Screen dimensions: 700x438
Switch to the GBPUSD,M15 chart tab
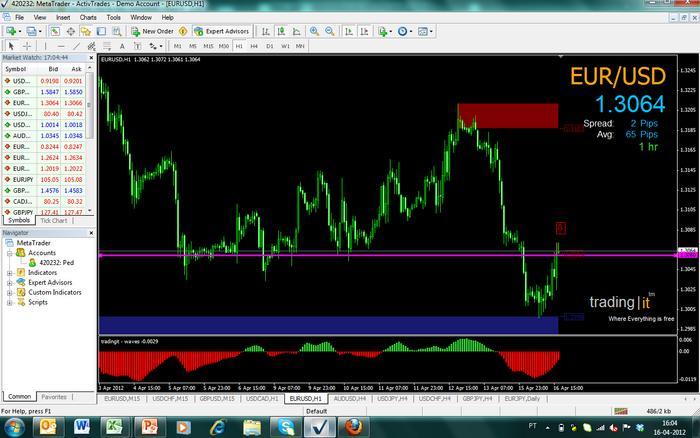(x=217, y=398)
